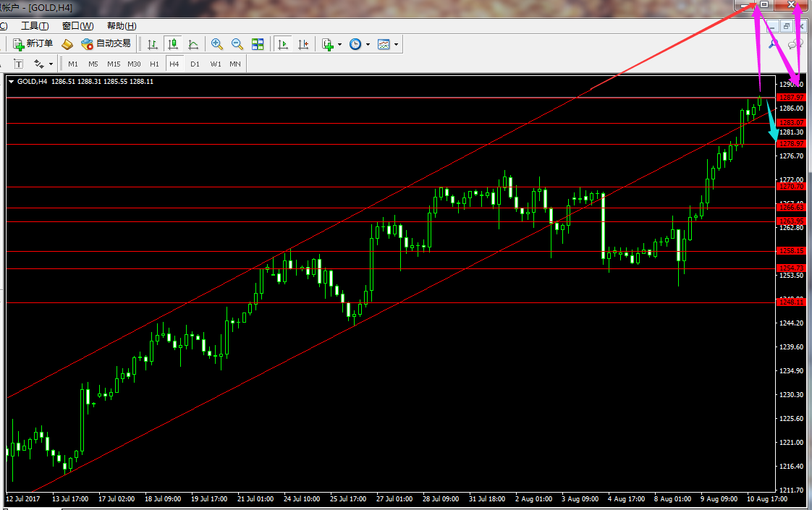Click the 12 Jul 2017 date label
Screen dimensions: 812x510
(22, 499)
